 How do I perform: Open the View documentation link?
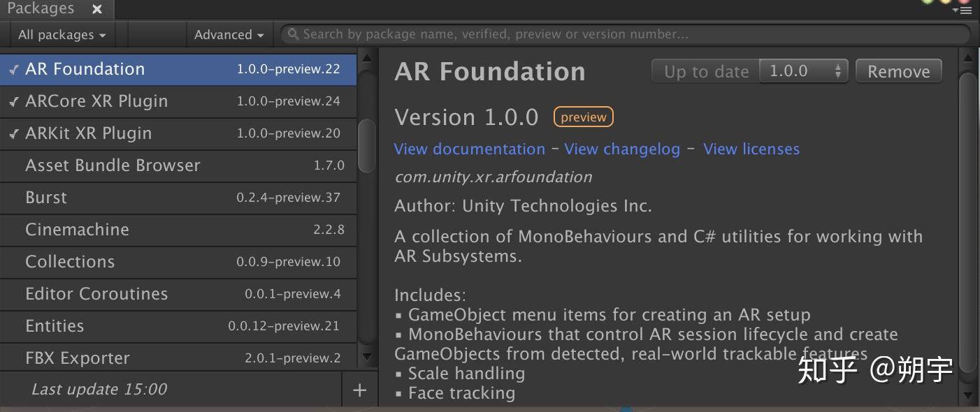[469, 149]
